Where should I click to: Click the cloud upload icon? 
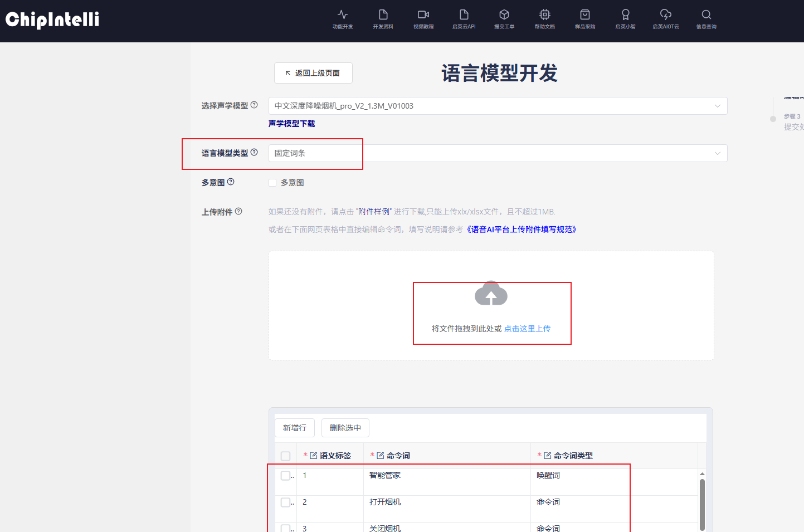(491, 294)
